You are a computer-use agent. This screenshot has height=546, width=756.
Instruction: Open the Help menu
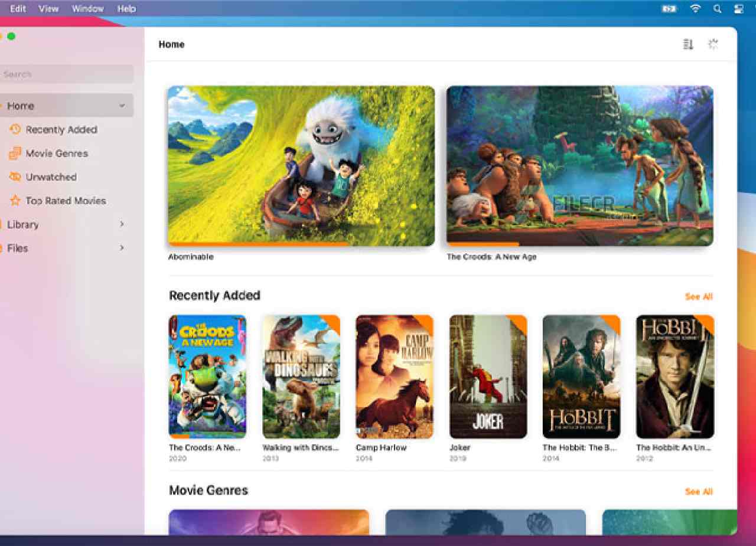click(x=126, y=9)
